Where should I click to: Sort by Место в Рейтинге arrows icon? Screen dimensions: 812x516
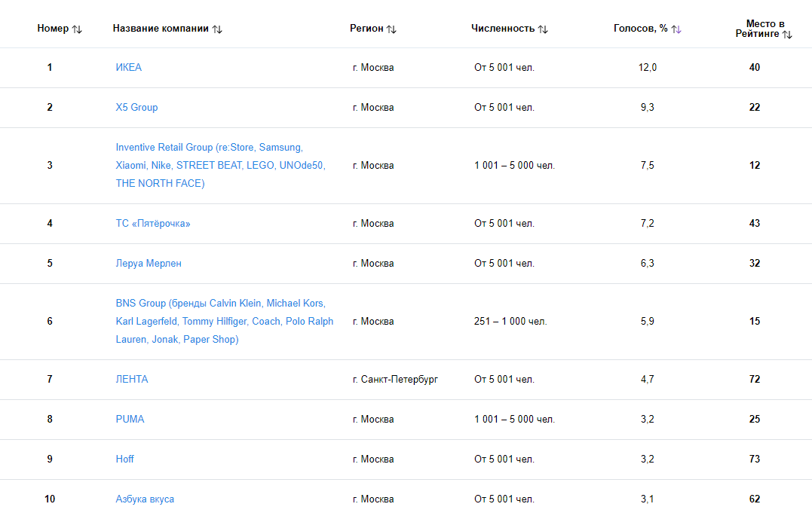coord(786,35)
